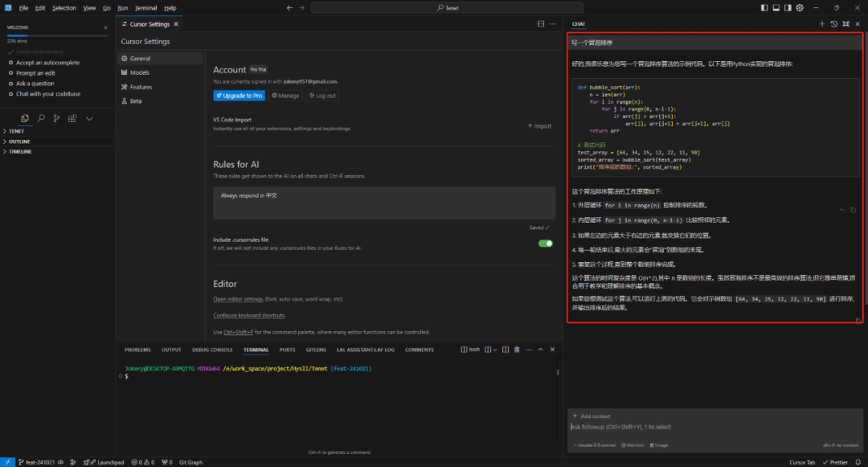This screenshot has width=868, height=467.
Task: Show previous chats history icon
Action: (x=833, y=24)
